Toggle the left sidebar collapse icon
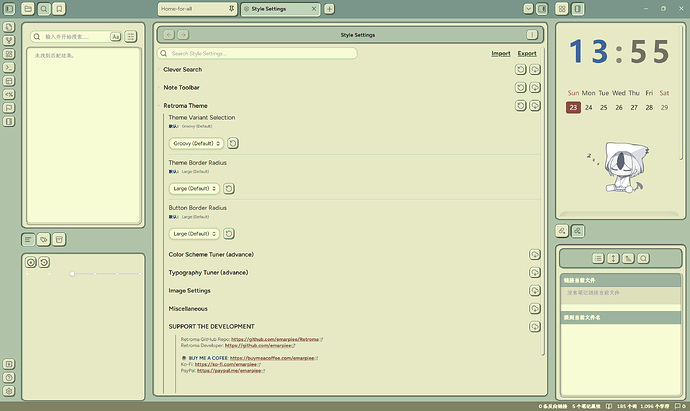 click(x=10, y=9)
